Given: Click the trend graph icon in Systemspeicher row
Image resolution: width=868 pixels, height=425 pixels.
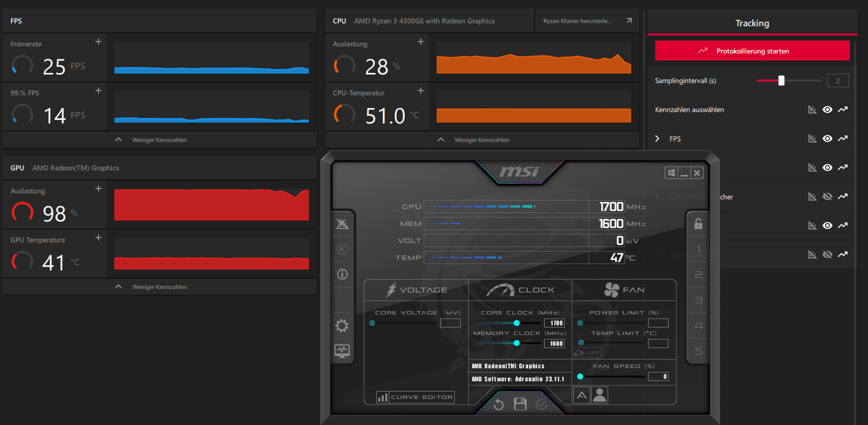Looking at the screenshot, I should pyautogui.click(x=843, y=254).
